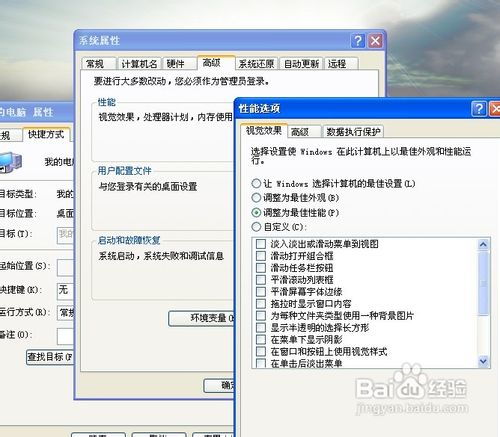Select 自定义 radio option
500x437 pixels.
pyautogui.click(x=256, y=227)
